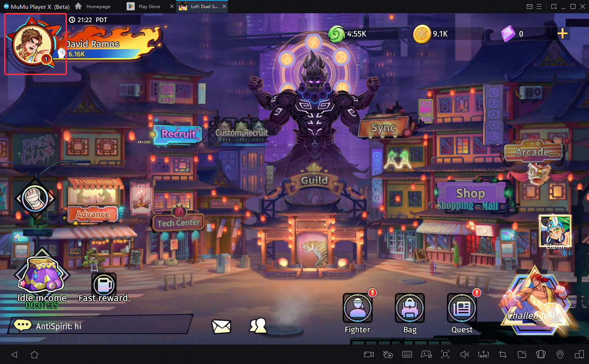The width and height of the screenshot is (589, 364).
Task: Open the multi-window toolbar icon
Action: pyautogui.click(x=579, y=354)
